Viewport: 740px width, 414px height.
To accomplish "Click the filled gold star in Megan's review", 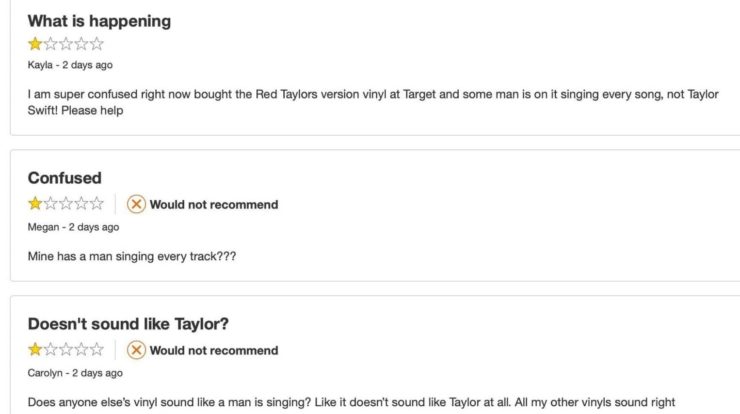I will [x=35, y=203].
